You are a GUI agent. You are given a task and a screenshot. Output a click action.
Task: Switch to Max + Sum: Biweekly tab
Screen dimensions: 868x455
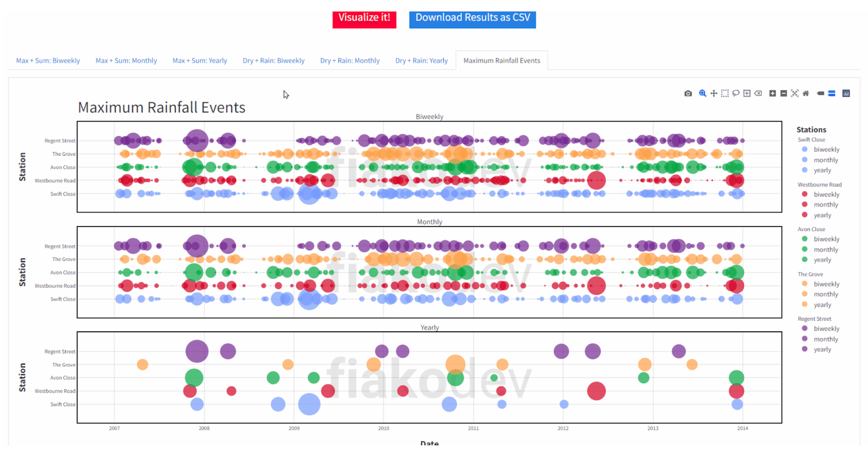coord(48,61)
